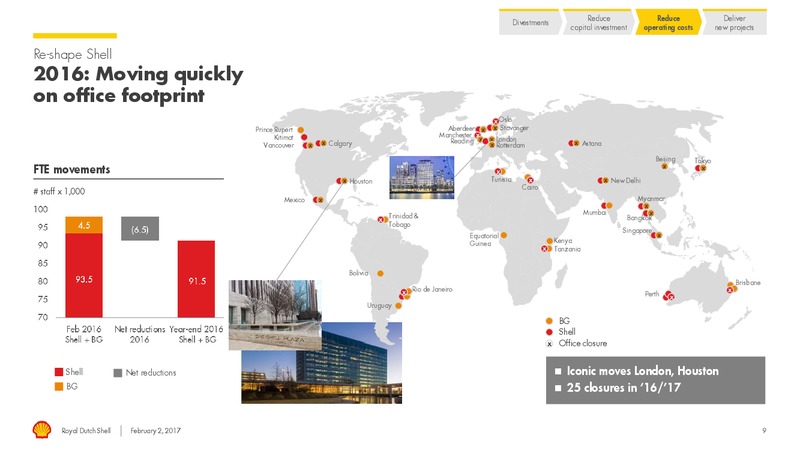Click the orange 4.5 BG bar segment
The width and height of the screenshot is (800, 450).
[x=84, y=225]
